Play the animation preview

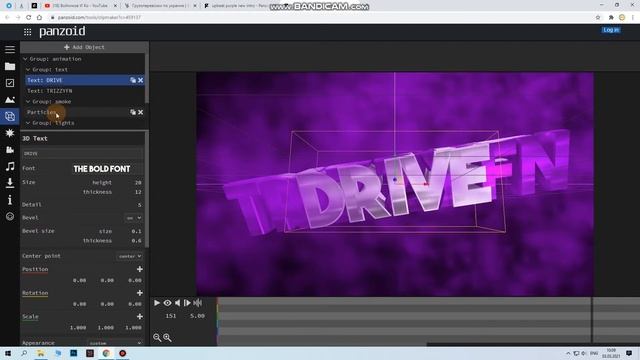click(157, 303)
